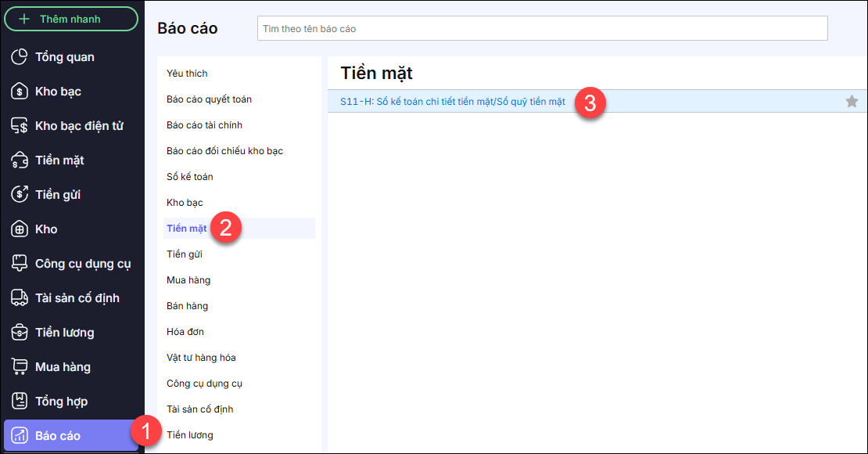Open S11-H Sổ quỹ tiền mặt report
The height and width of the screenshot is (454, 868).
click(452, 102)
